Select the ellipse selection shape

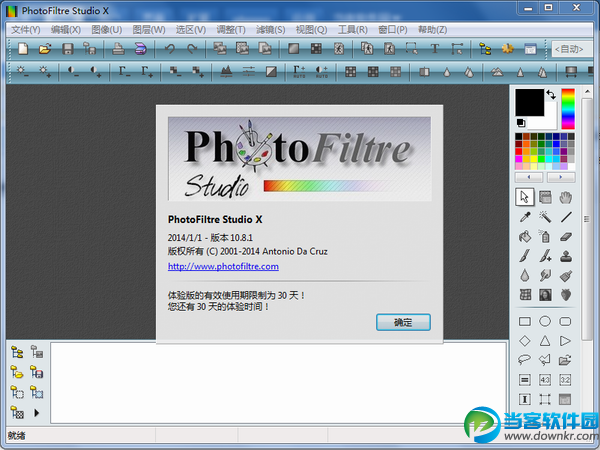[x=546, y=322]
